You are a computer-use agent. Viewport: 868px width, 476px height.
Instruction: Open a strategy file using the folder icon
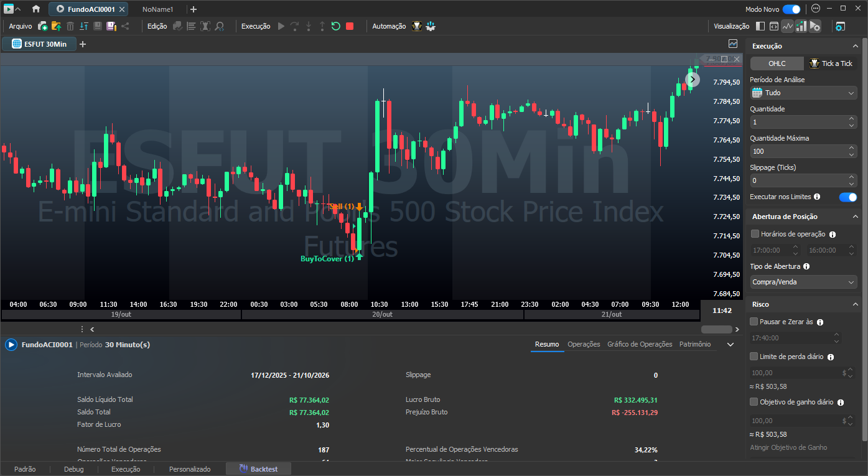[56, 26]
